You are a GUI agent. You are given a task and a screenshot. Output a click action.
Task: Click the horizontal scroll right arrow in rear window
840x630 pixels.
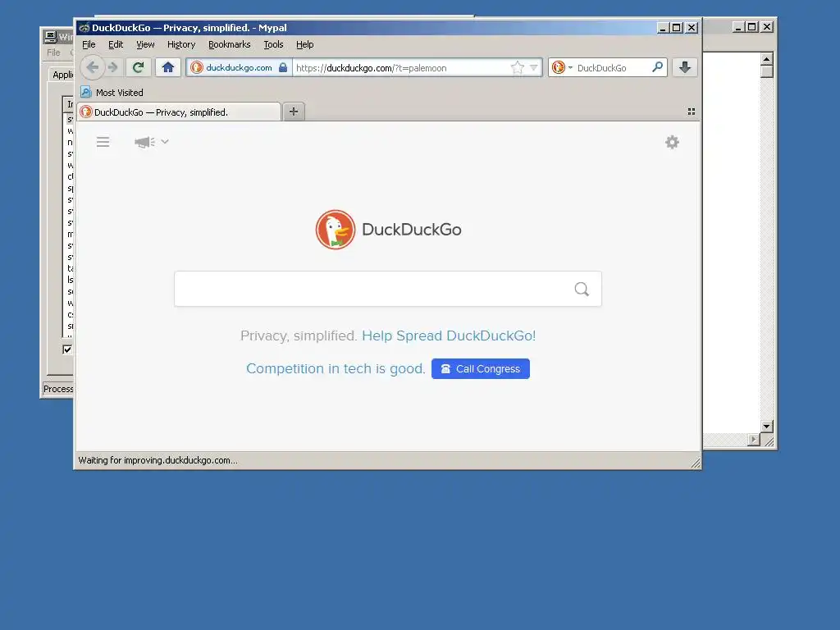pyautogui.click(x=754, y=440)
